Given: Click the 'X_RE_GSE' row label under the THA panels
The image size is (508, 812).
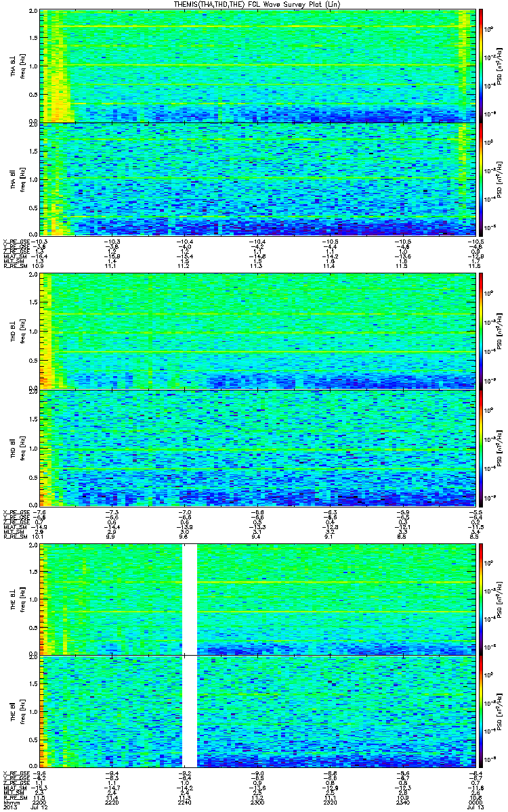Looking at the screenshot, I should (x=15, y=242).
